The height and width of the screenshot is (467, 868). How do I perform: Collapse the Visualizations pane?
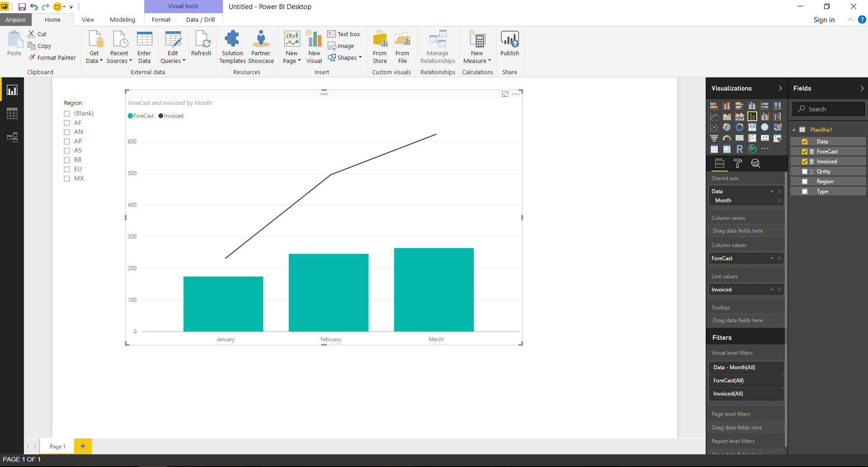(x=780, y=88)
